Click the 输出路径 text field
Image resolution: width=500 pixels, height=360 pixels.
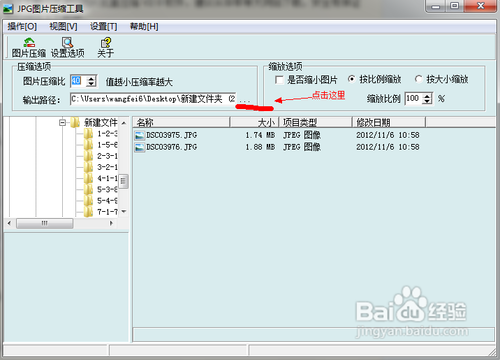[x=153, y=99]
